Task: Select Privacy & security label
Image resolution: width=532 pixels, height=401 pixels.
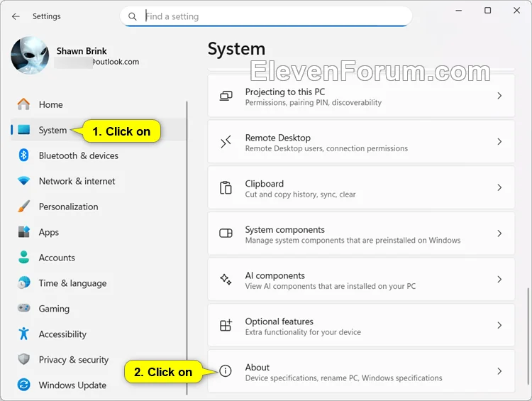Action: coord(74,360)
